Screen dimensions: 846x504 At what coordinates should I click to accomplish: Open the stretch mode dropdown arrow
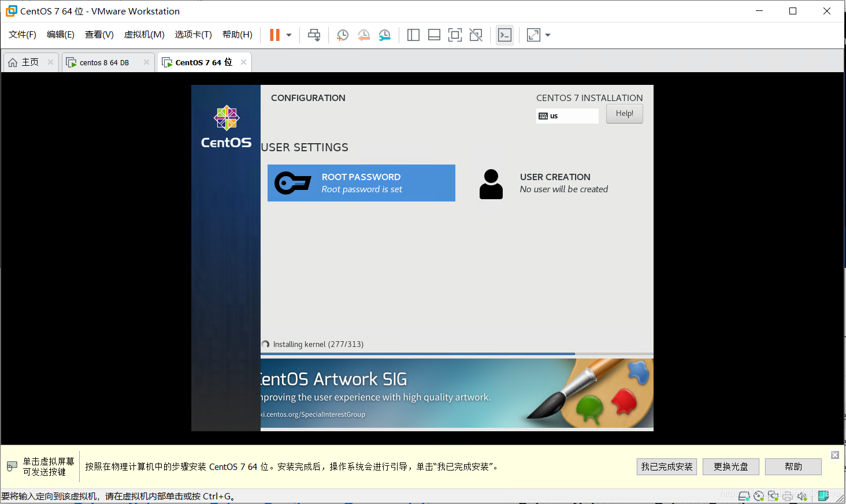click(547, 35)
